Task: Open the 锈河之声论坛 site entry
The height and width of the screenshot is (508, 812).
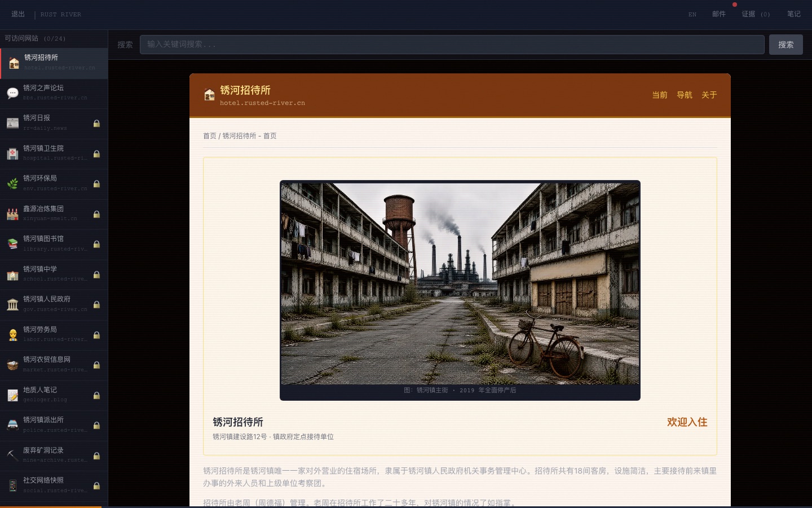Action: (54, 93)
